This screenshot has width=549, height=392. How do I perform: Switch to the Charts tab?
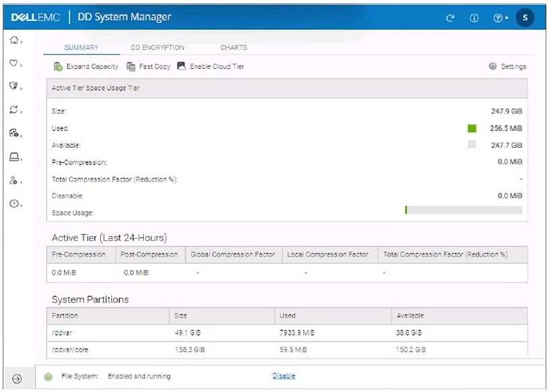click(x=234, y=48)
